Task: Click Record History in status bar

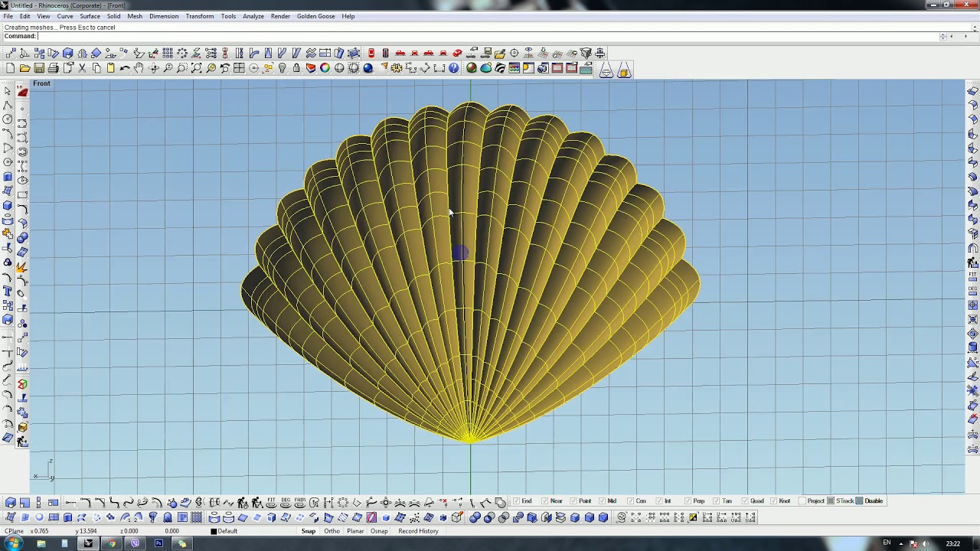Action: coord(418,531)
